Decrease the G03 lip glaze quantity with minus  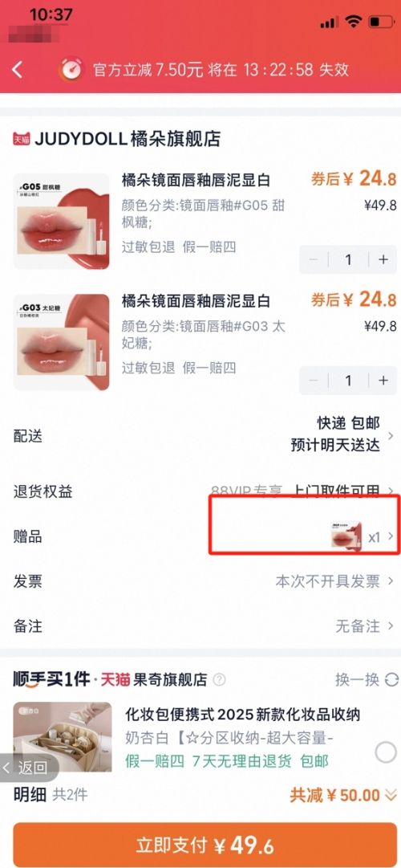click(314, 381)
